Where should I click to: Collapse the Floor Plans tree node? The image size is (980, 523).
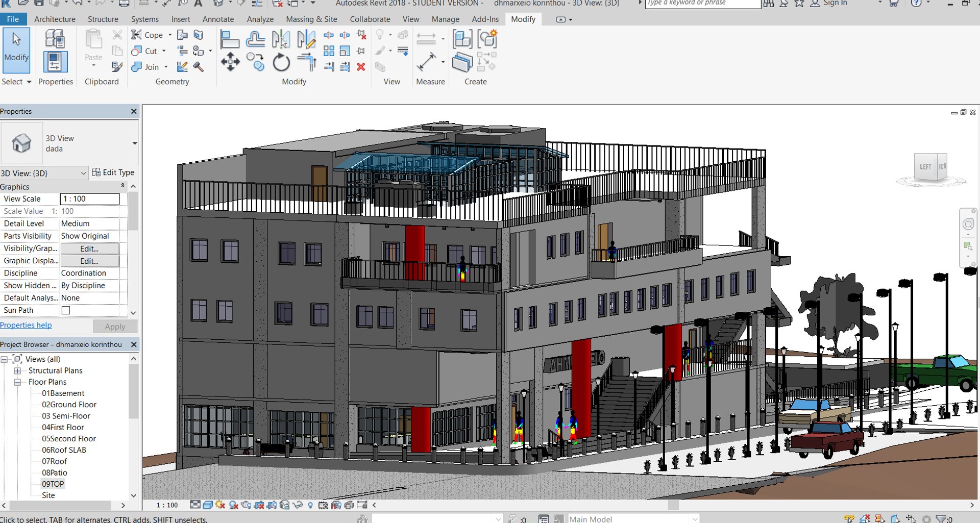coord(17,382)
